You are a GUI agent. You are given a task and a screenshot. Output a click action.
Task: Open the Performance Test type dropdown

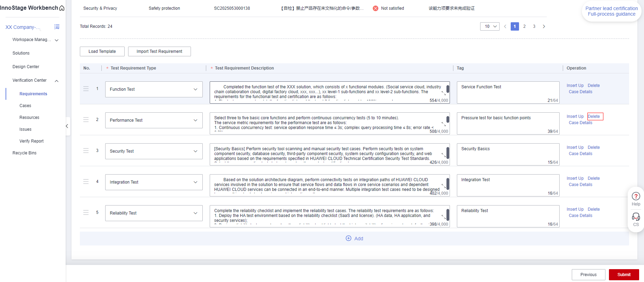pyautogui.click(x=154, y=120)
